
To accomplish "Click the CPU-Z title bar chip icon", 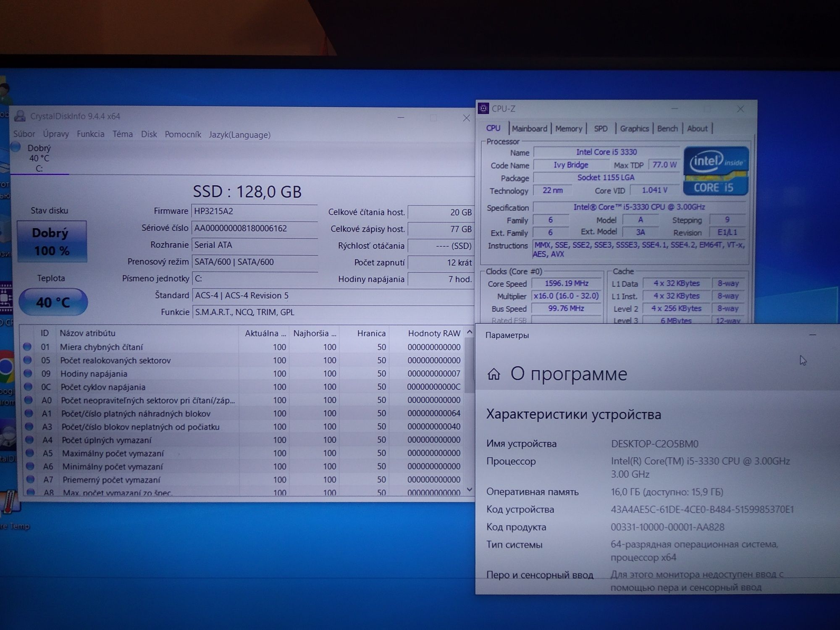I will point(483,109).
